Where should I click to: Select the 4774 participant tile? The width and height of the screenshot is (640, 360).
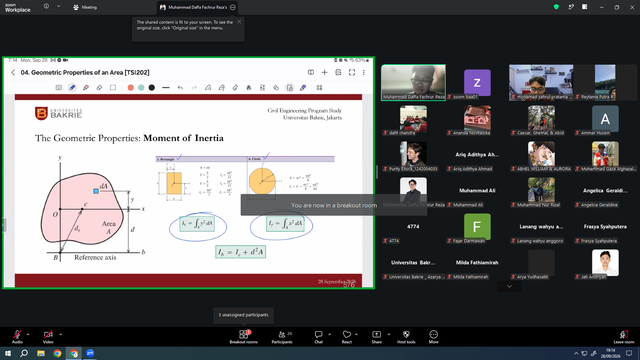tap(413, 227)
